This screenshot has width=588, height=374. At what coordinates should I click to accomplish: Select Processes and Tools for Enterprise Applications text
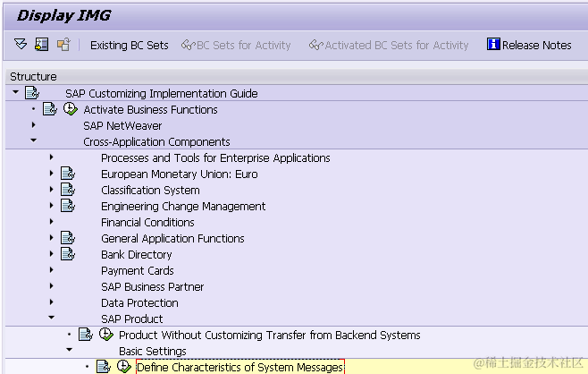[215, 158]
